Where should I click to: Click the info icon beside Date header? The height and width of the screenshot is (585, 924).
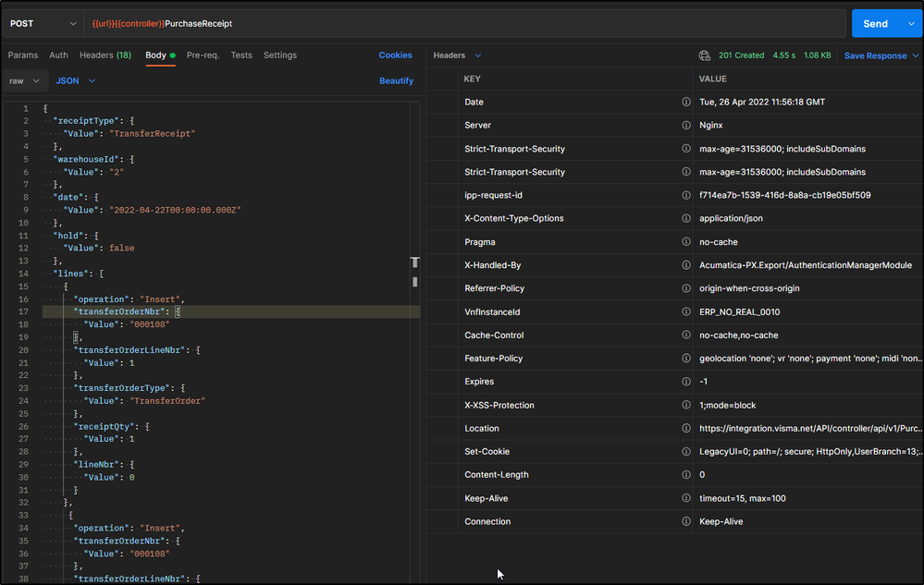click(686, 103)
